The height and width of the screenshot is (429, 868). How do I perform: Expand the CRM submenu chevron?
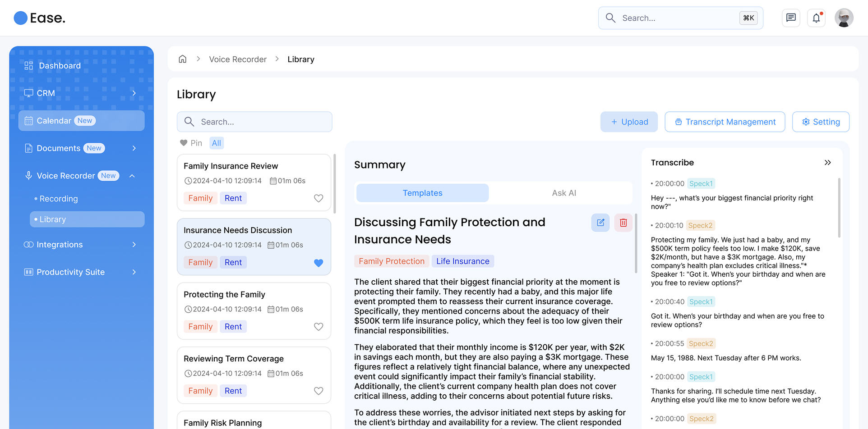pyautogui.click(x=134, y=93)
